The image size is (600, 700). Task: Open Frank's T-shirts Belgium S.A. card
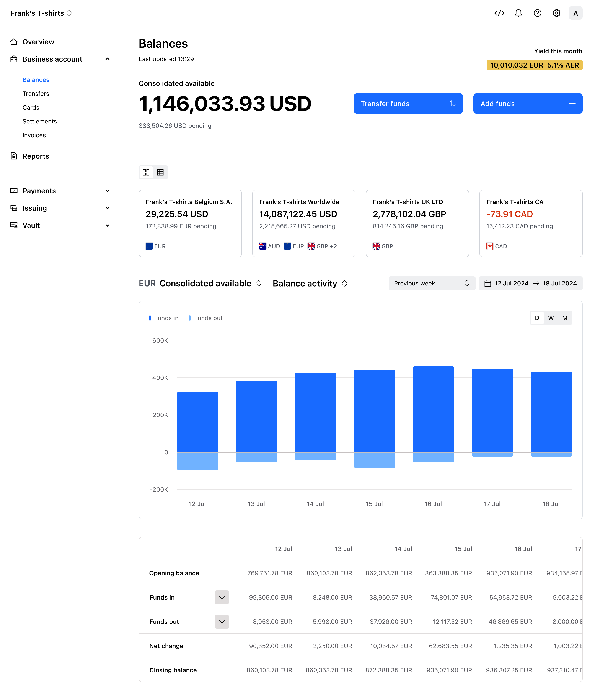(190, 223)
